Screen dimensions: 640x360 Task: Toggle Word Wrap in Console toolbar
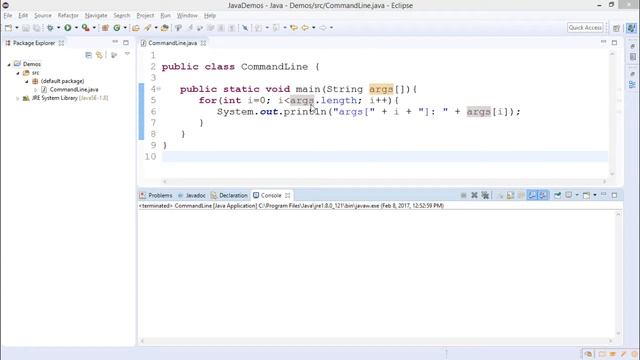coord(521,196)
